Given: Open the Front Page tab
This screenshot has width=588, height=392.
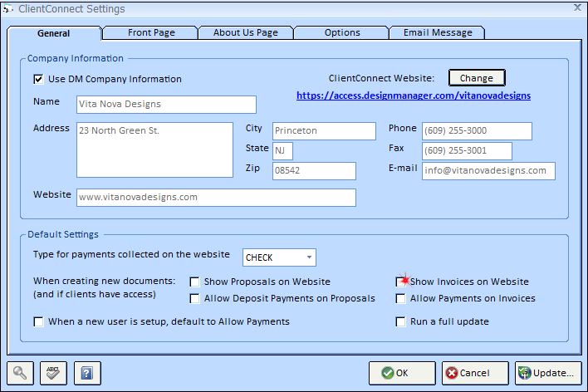Looking at the screenshot, I should click(151, 32).
